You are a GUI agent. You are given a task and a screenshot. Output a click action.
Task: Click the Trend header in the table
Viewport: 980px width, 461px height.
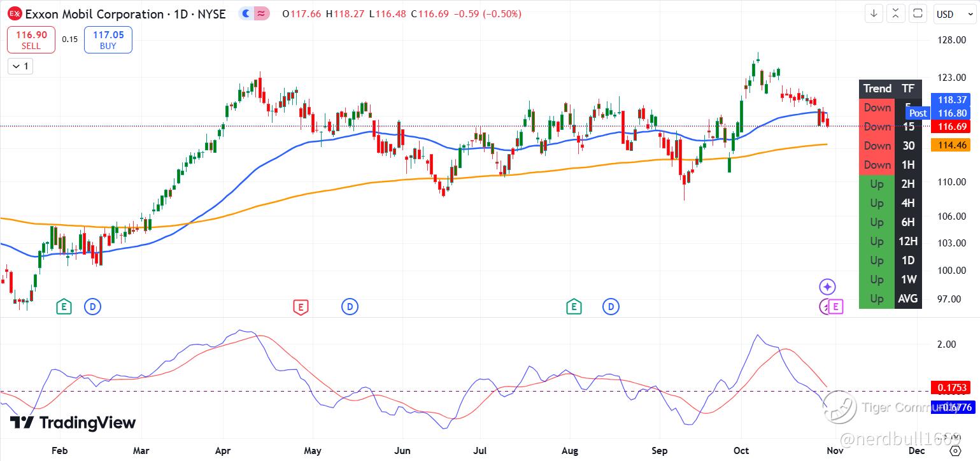(x=877, y=89)
